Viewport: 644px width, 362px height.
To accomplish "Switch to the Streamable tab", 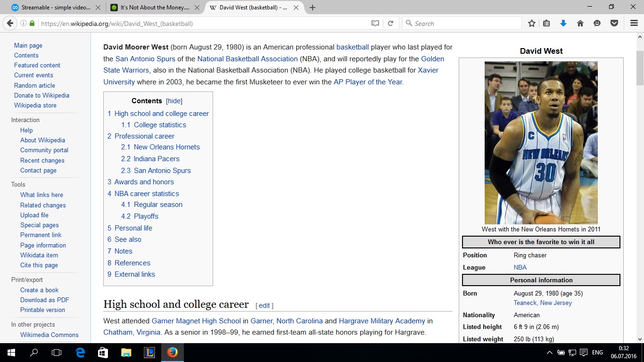I will 56,8.
